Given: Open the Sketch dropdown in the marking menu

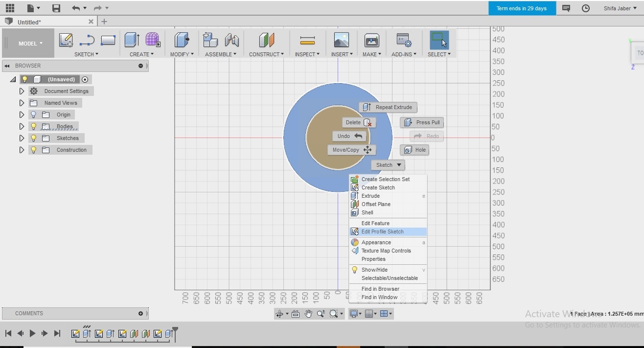Looking at the screenshot, I should click(388, 165).
